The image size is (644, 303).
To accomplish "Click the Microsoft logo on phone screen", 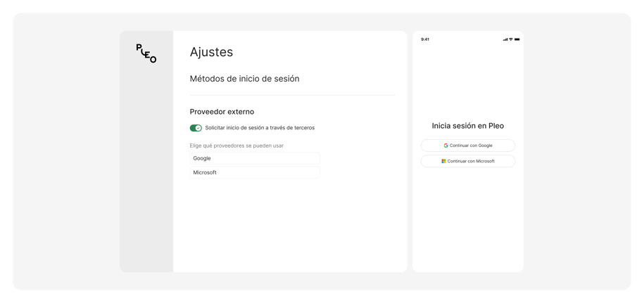I will click(x=443, y=161).
